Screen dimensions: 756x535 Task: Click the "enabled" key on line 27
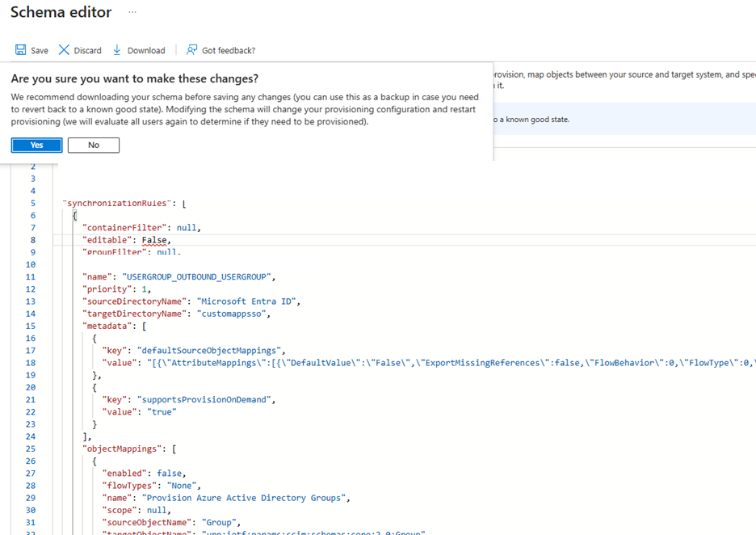124,474
